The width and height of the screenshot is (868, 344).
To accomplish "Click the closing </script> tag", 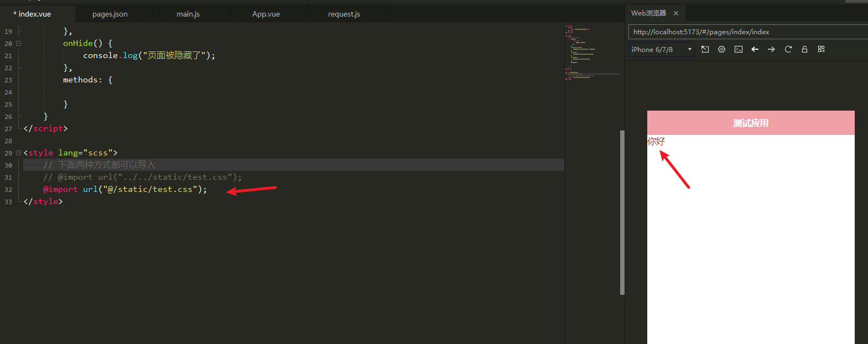I will click(x=45, y=128).
